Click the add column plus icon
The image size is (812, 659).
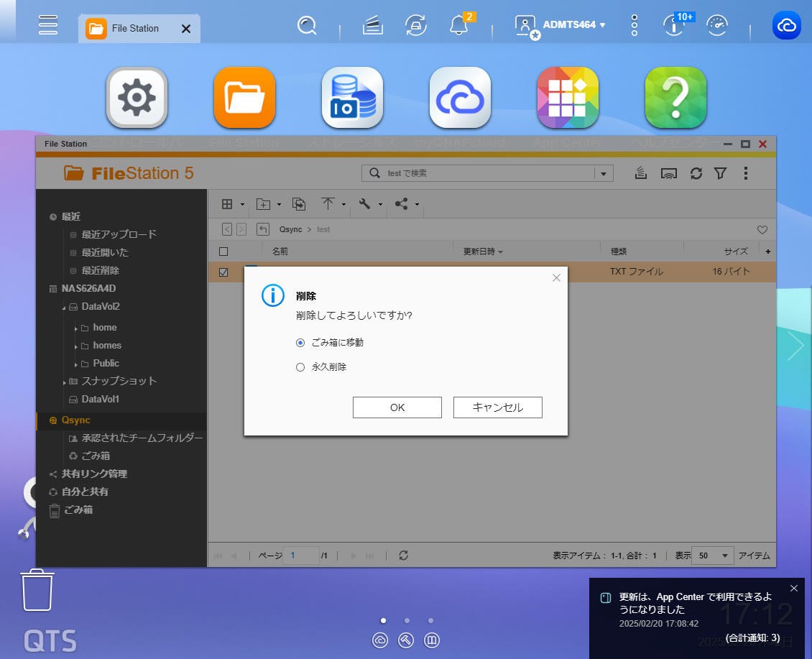tap(768, 252)
